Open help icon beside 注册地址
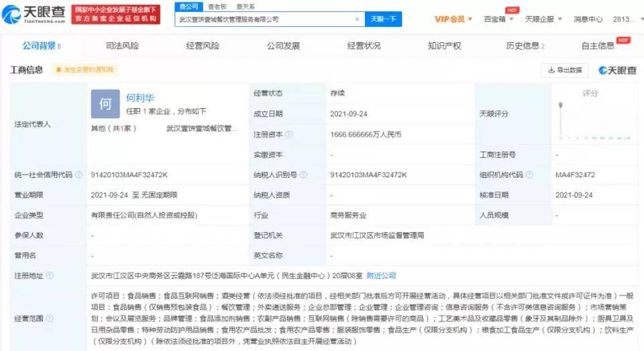The width and height of the screenshot is (644, 351). (50, 275)
